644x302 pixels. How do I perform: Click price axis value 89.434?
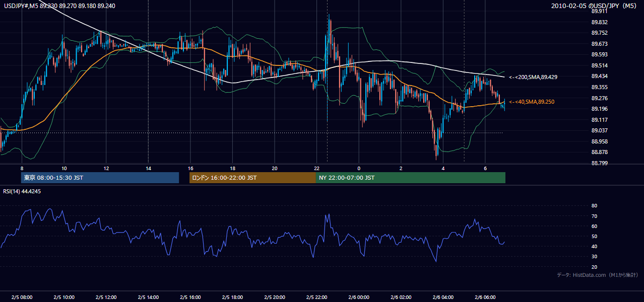click(599, 76)
